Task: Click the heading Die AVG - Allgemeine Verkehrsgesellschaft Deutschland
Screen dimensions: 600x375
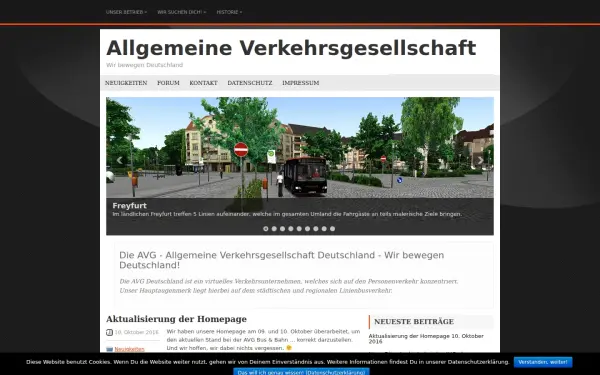Action: [x=282, y=260]
